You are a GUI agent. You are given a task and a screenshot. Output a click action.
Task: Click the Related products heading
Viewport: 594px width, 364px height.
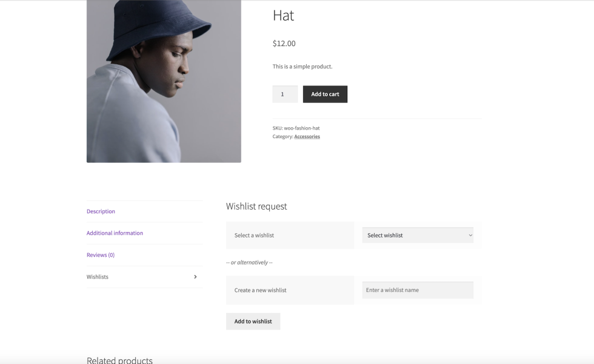119,360
